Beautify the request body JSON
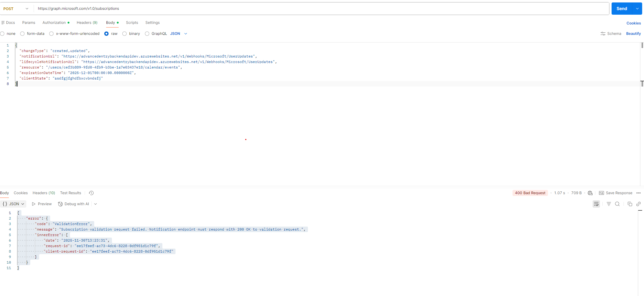This screenshot has height=296, width=644. pyautogui.click(x=633, y=34)
